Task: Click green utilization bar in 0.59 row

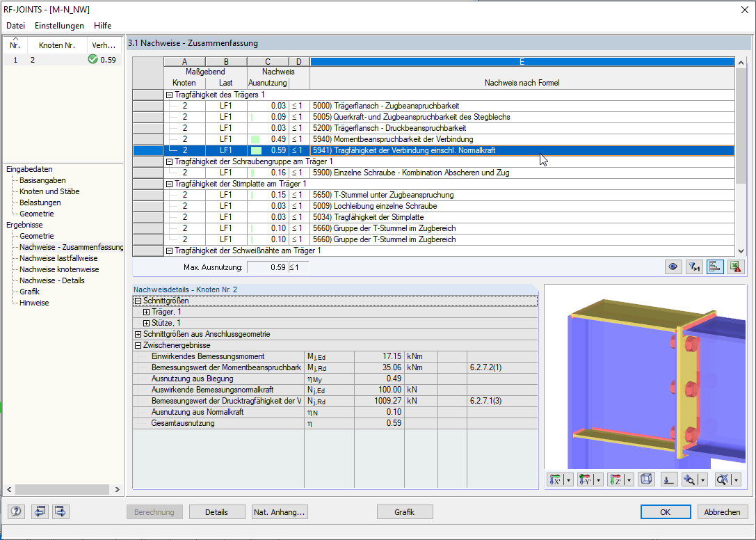Action: [x=256, y=150]
